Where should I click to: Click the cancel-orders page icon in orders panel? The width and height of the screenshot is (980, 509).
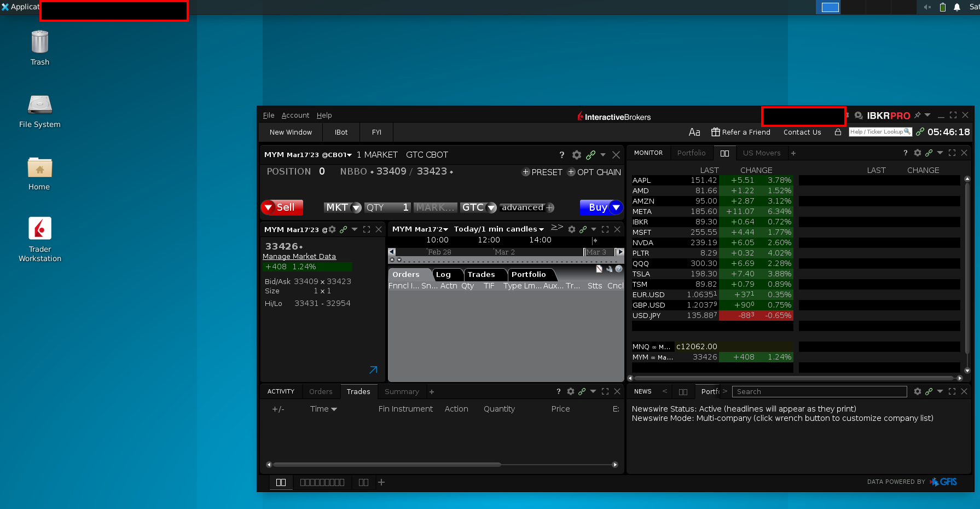599,269
